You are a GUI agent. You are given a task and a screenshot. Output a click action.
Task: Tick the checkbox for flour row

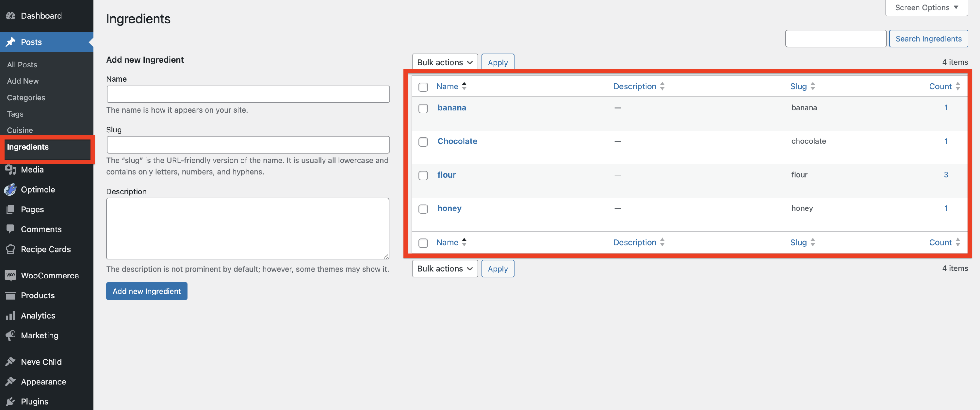(x=423, y=175)
